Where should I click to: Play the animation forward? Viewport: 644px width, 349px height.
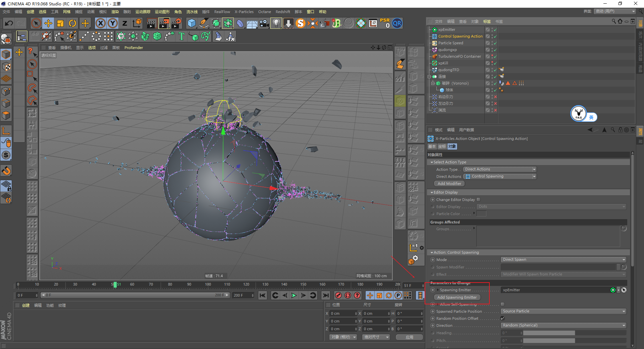point(294,295)
